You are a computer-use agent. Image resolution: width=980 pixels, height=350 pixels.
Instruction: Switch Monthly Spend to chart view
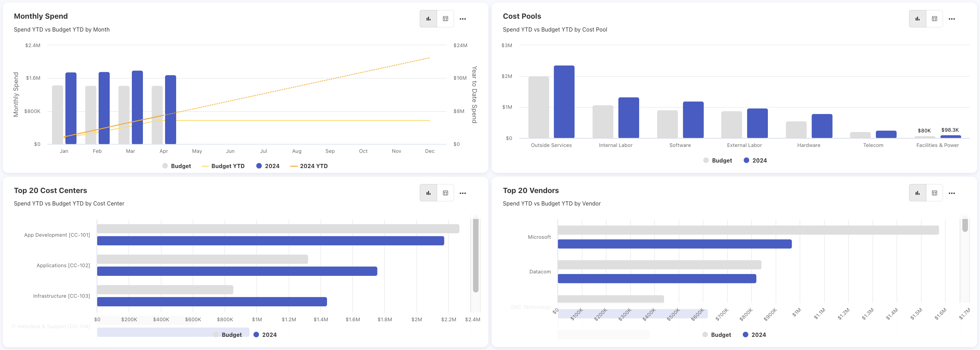tap(428, 19)
